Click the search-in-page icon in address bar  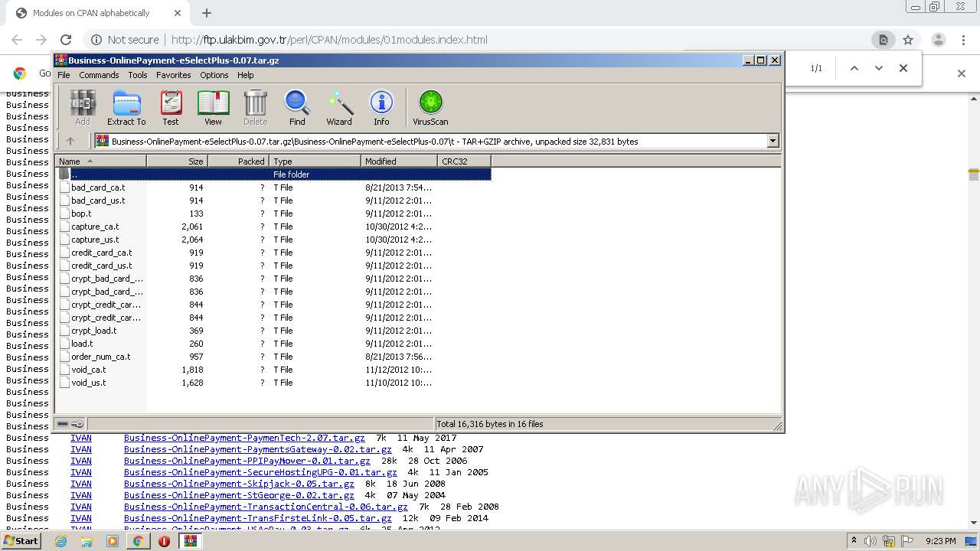pyautogui.click(x=883, y=40)
